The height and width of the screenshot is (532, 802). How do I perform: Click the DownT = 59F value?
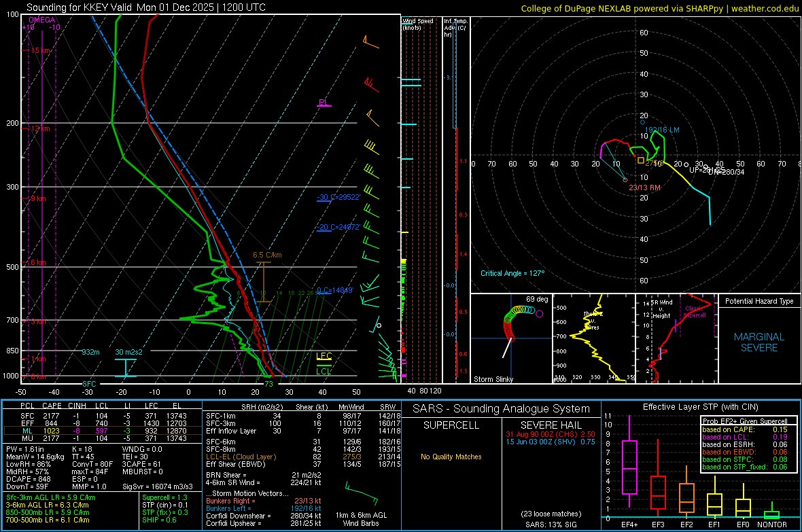click(26, 486)
